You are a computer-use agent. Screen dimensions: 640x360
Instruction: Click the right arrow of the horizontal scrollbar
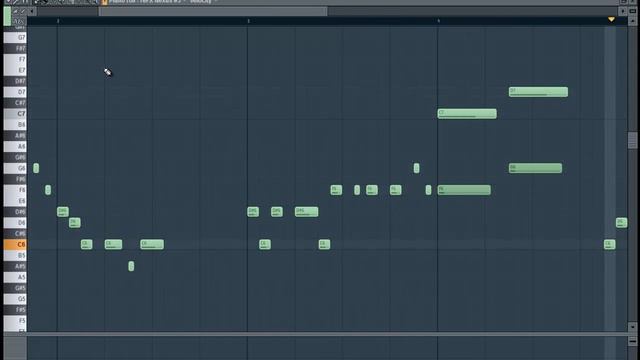pos(622,11)
